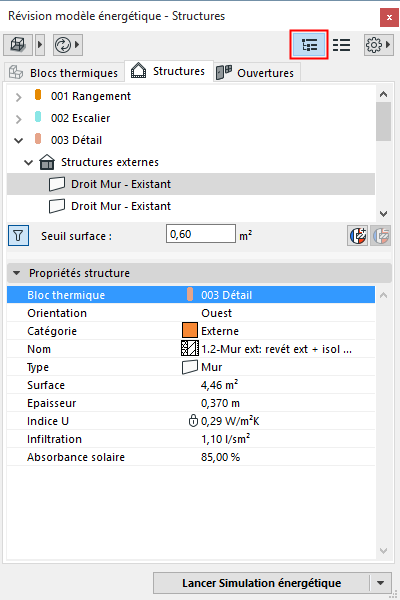Click the 1.2-Mur ext name value
Image resolution: width=400 pixels, height=600 pixels.
click(276, 349)
